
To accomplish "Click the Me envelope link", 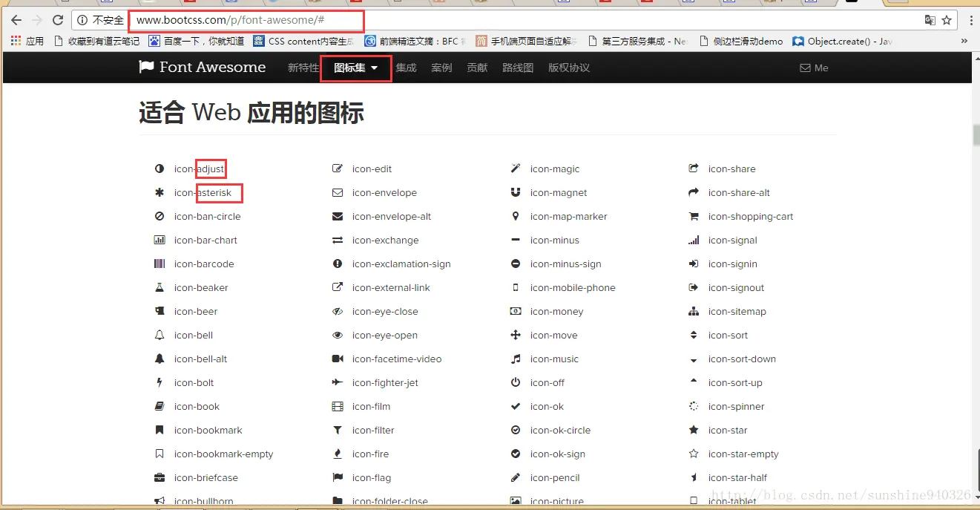I will (x=814, y=68).
